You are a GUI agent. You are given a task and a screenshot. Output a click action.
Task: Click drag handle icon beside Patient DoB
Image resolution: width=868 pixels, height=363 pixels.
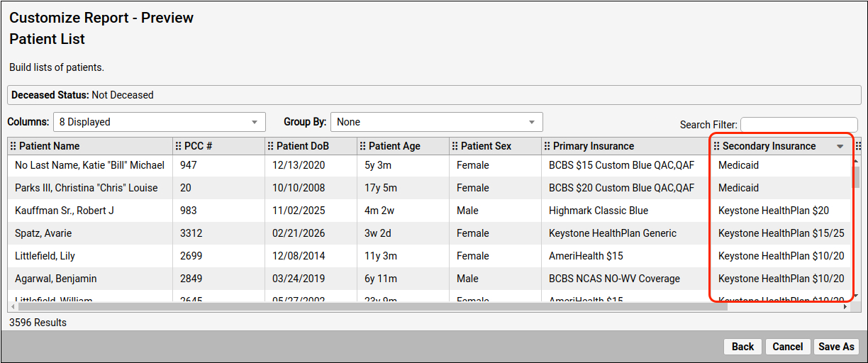[x=271, y=146]
